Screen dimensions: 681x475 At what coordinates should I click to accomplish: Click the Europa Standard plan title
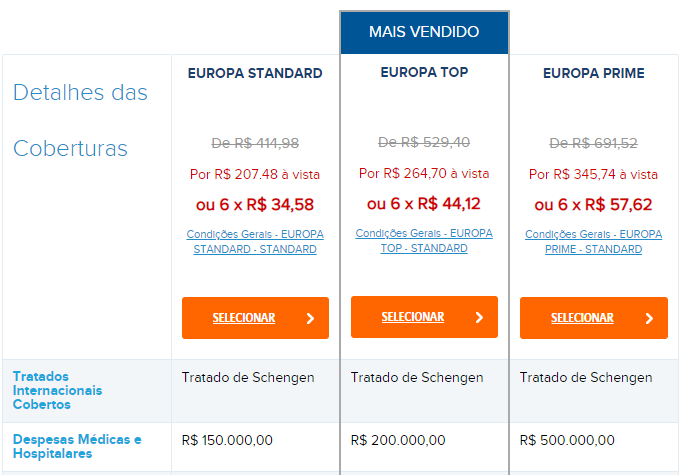coord(255,73)
